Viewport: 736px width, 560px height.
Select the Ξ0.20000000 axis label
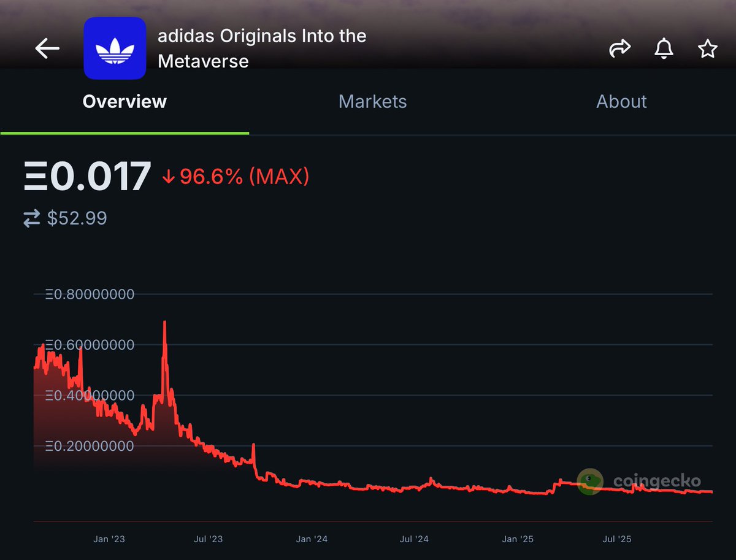pyautogui.click(x=90, y=446)
